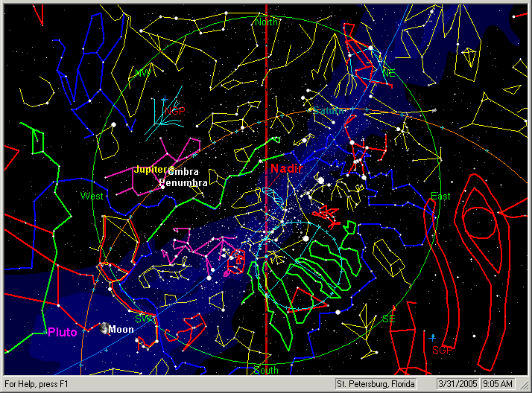Click the East horizon label
This screenshot has width=532, height=393.
(440, 196)
